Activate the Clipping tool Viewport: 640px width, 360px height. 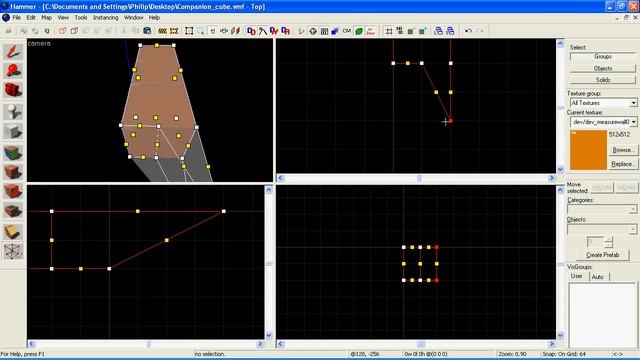13,232
